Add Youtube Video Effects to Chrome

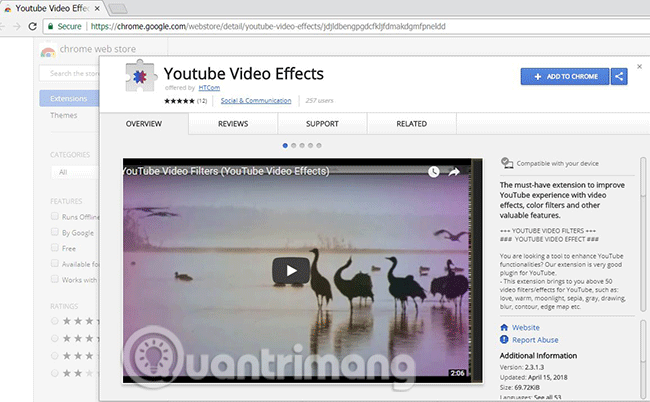(565, 76)
